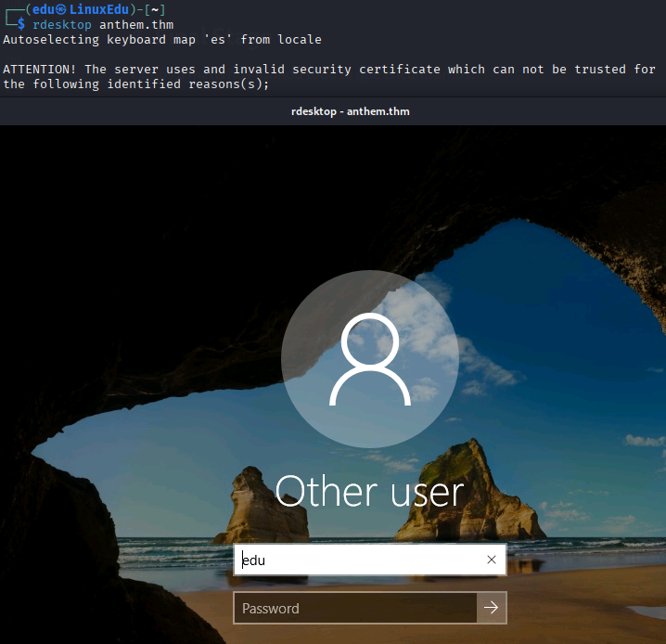Click the 'rdesktop - anthem.thm' window title

click(351, 111)
